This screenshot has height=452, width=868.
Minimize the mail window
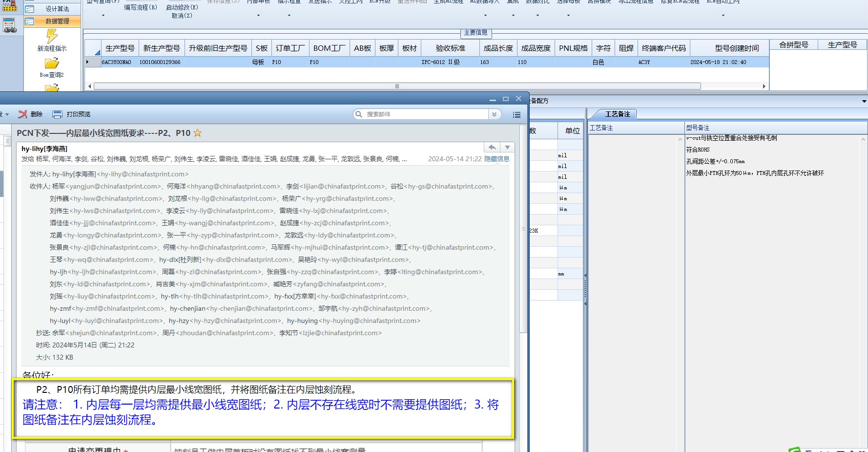(x=493, y=99)
